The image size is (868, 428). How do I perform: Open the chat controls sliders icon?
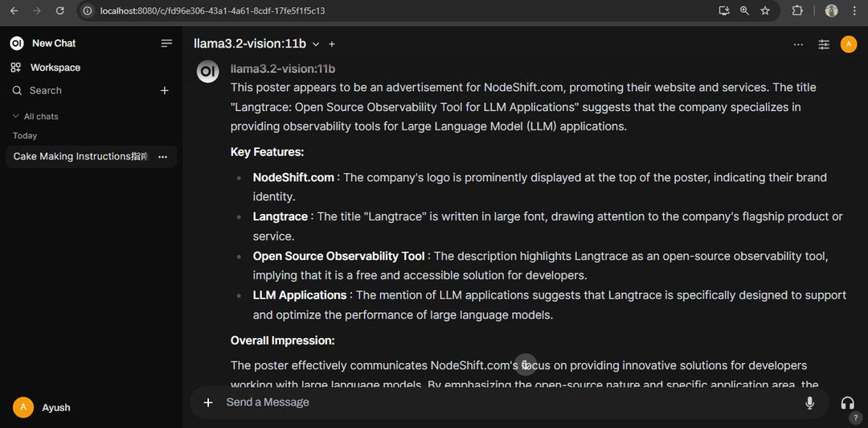[x=824, y=44]
